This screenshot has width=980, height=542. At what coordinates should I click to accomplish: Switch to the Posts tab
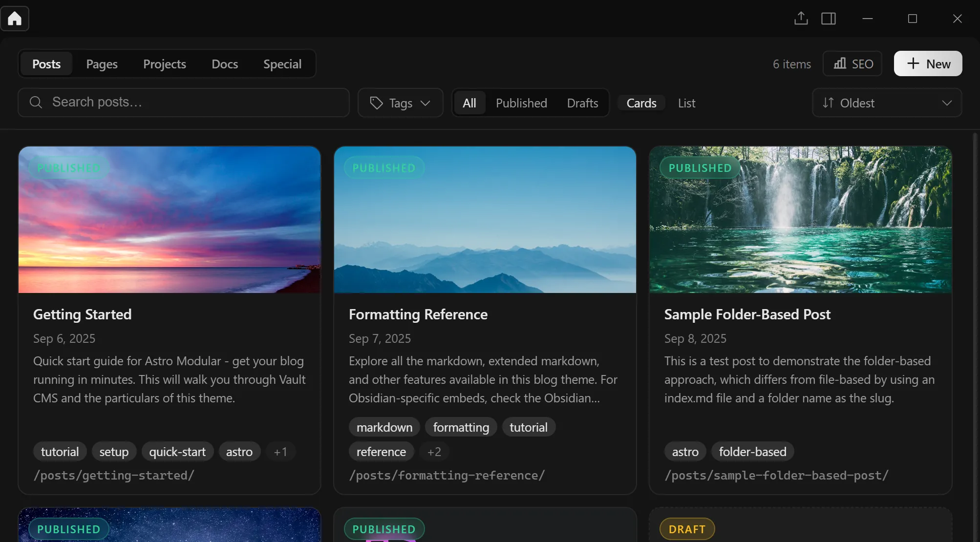pyautogui.click(x=46, y=64)
